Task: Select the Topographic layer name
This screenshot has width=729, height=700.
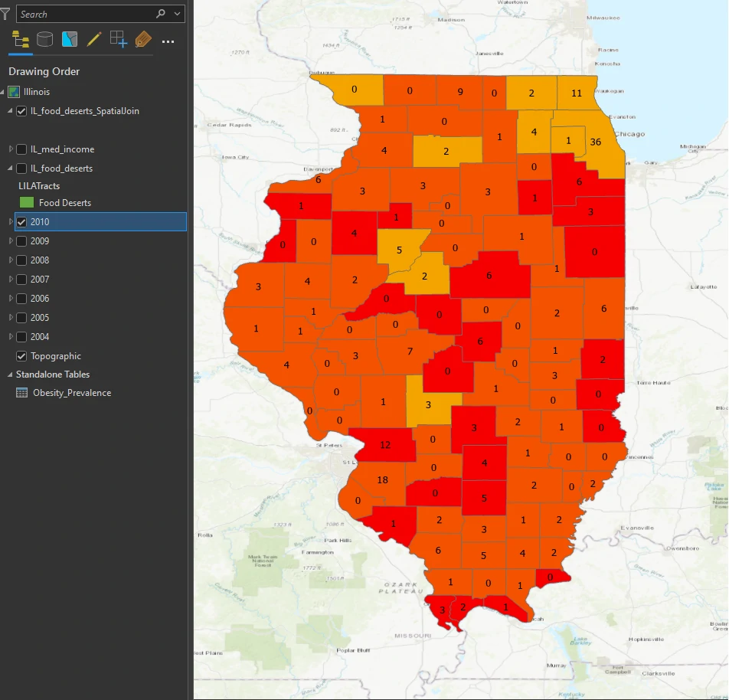Action: 56,356
